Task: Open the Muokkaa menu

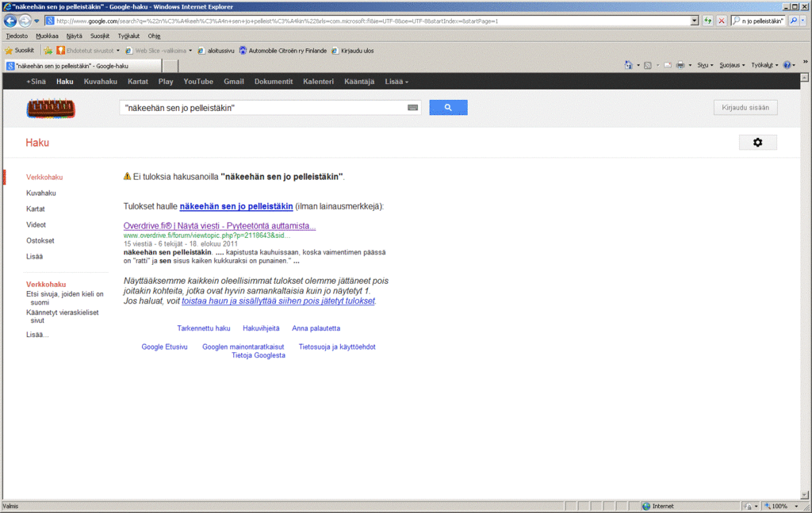Action: click(47, 36)
